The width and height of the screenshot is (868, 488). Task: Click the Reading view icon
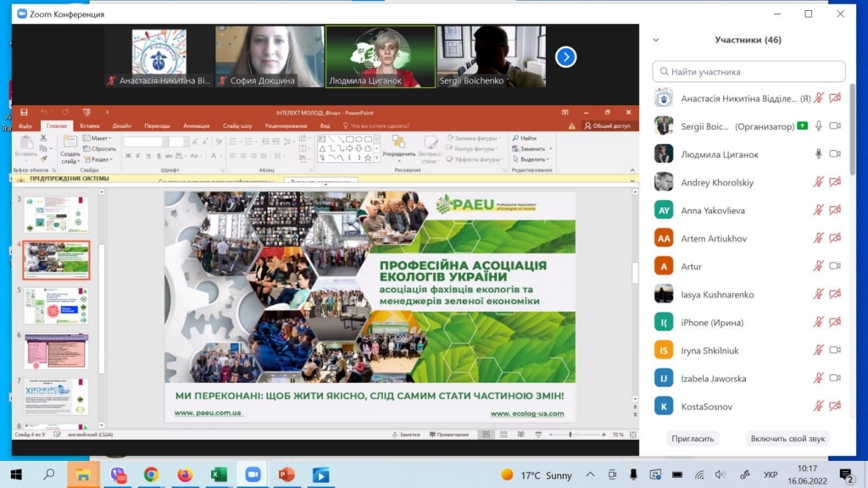[x=521, y=435]
